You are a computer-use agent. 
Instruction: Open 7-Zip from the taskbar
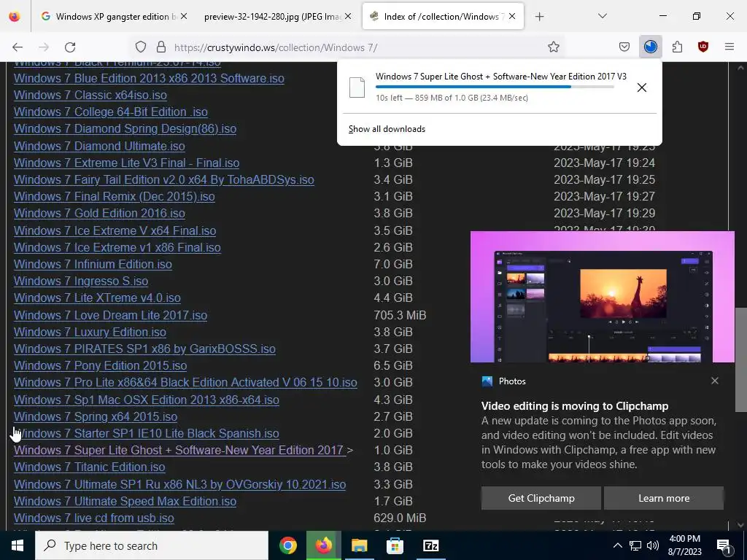tap(430, 545)
